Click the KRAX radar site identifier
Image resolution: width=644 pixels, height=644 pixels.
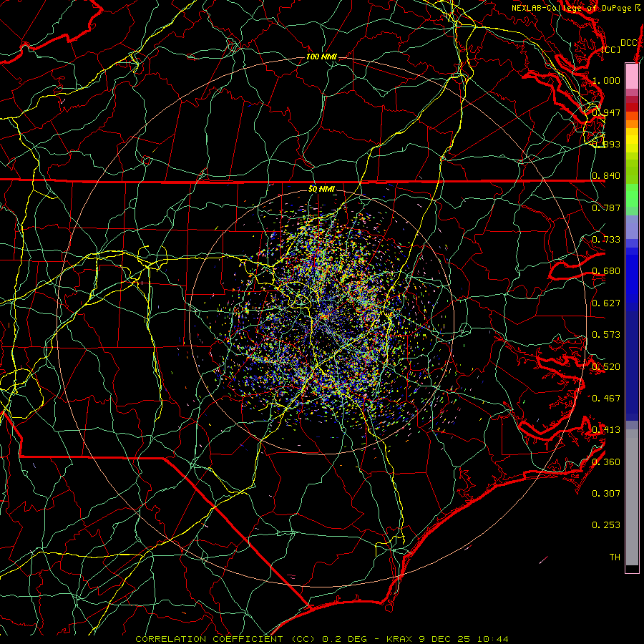pos(399,639)
